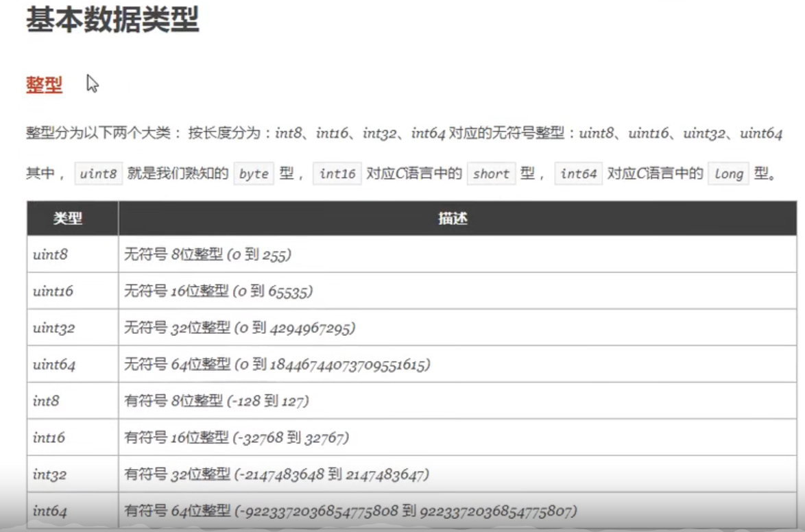Image resolution: width=805 pixels, height=532 pixels.
Task: Select the long inline code span
Action: coord(728,173)
